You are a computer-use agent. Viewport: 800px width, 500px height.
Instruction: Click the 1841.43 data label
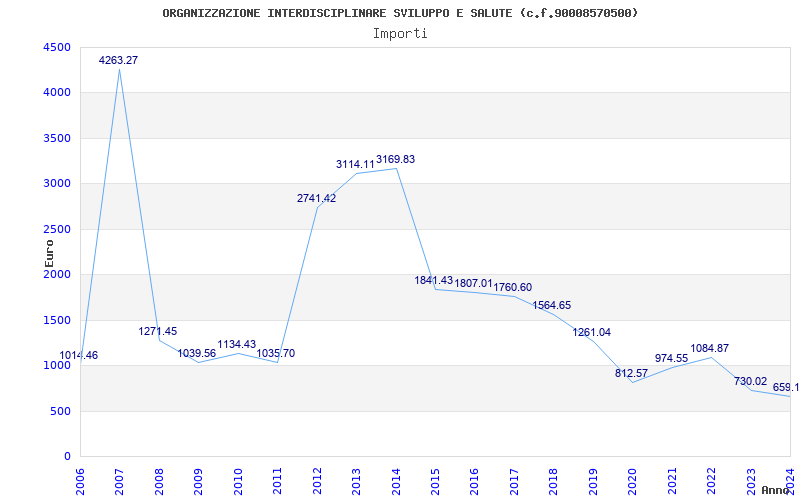[x=434, y=280]
